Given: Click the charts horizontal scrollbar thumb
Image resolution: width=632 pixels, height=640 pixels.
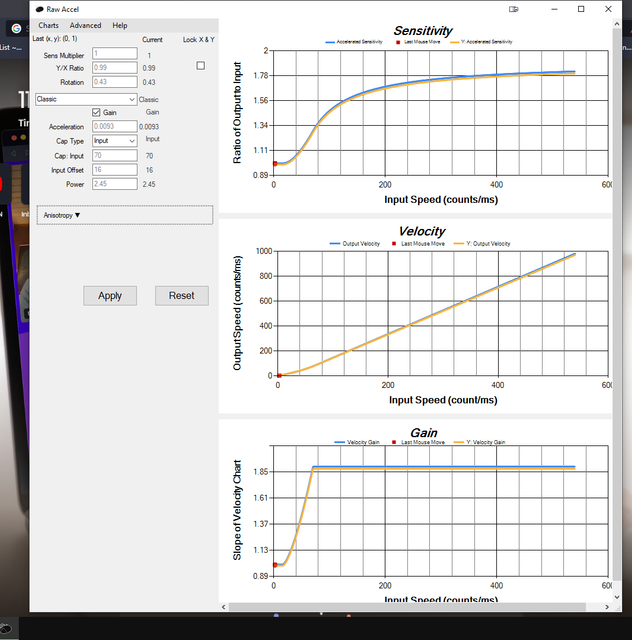Looking at the screenshot, I should pyautogui.click(x=407, y=607).
